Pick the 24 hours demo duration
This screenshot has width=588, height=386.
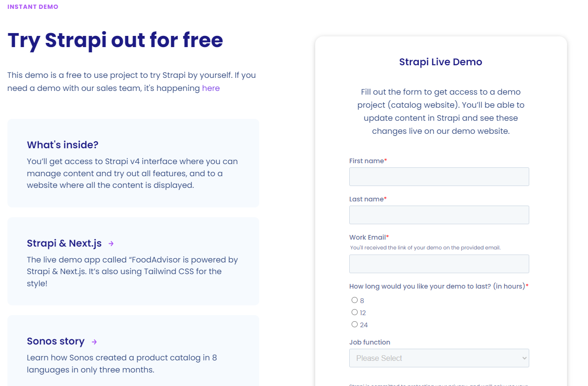(355, 324)
